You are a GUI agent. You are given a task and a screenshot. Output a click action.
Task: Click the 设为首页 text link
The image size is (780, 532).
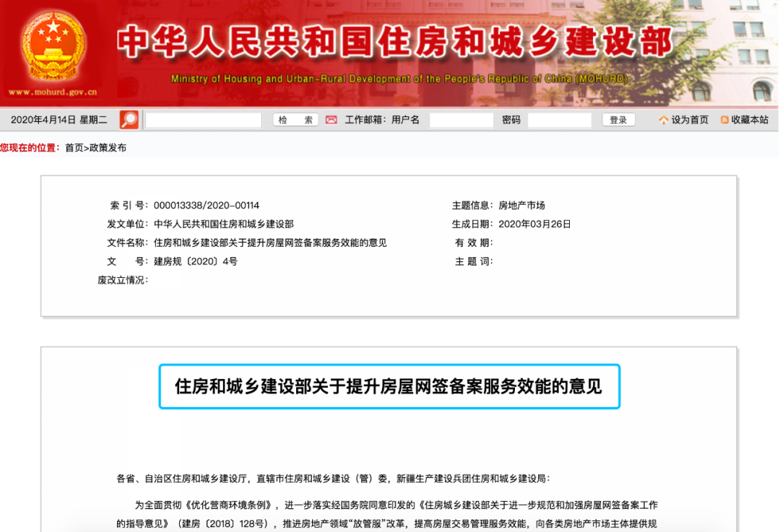690,120
